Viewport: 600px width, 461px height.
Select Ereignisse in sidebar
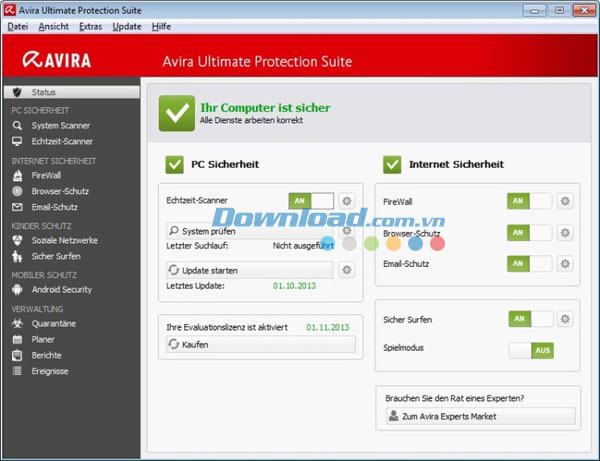pos(50,371)
